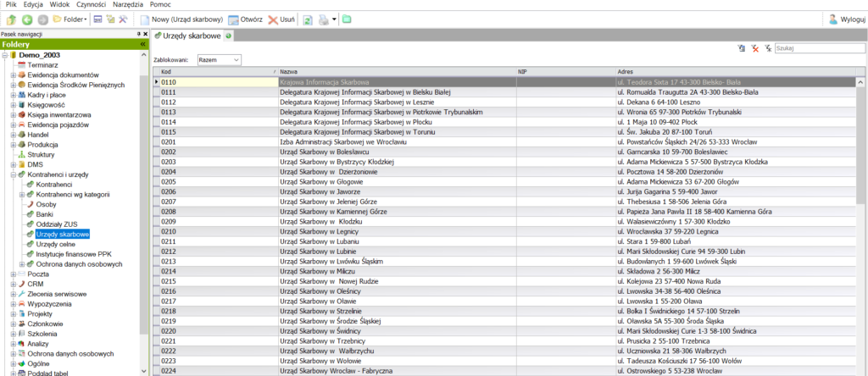Select row 0201 Izba Administracji Skarbowej
The image size is (868, 376).
click(504, 142)
